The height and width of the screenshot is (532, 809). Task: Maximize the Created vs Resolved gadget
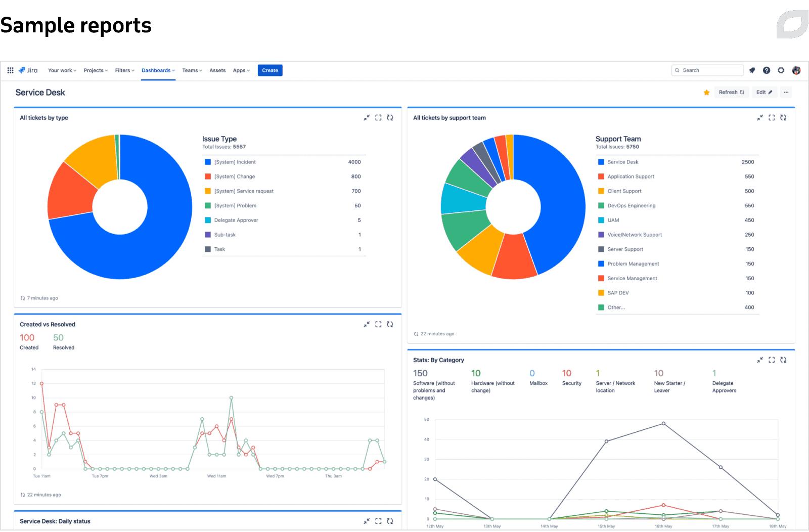pyautogui.click(x=378, y=325)
